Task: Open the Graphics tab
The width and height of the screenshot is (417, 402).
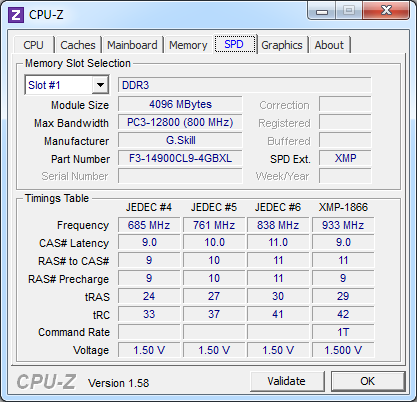Action: [x=282, y=45]
